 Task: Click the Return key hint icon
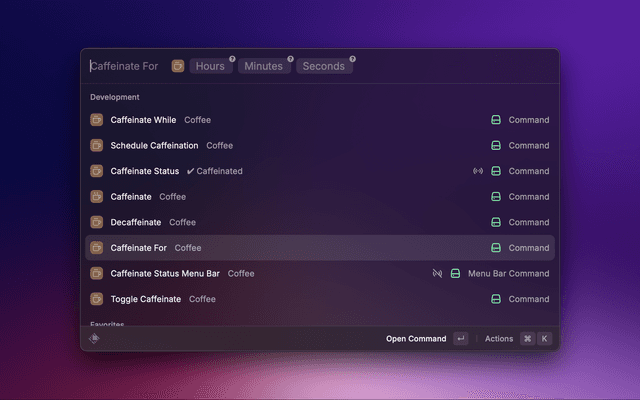click(x=460, y=339)
